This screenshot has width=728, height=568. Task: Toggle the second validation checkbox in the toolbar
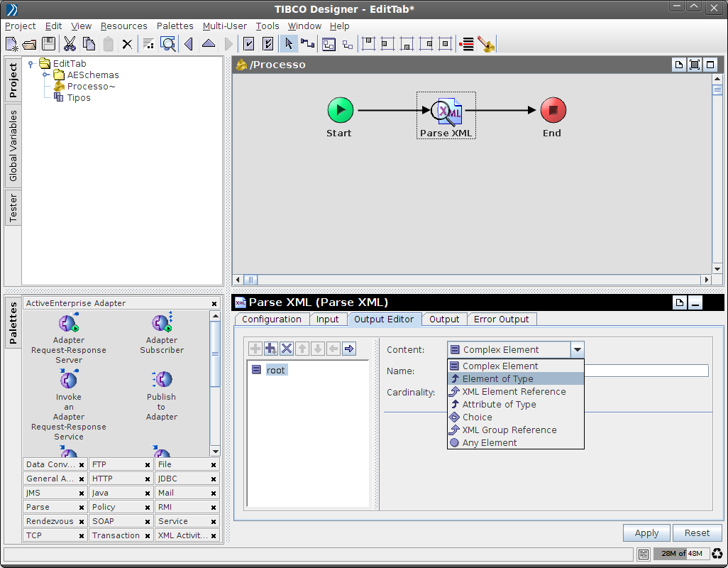268,43
